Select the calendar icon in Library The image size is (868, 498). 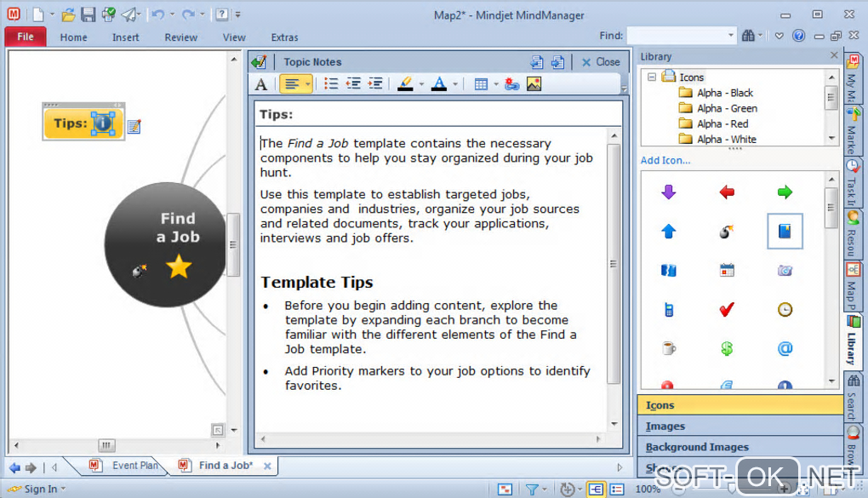[727, 271]
